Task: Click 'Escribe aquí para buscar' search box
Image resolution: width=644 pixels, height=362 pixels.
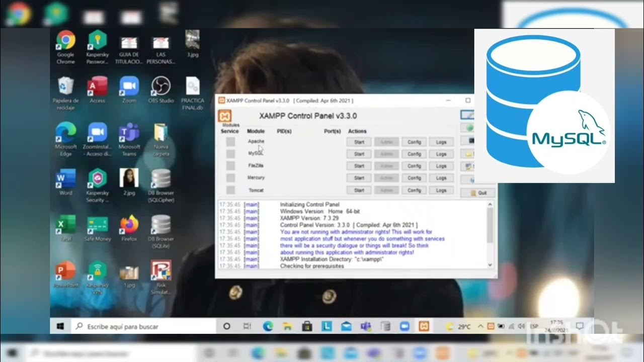Action: (x=144, y=326)
